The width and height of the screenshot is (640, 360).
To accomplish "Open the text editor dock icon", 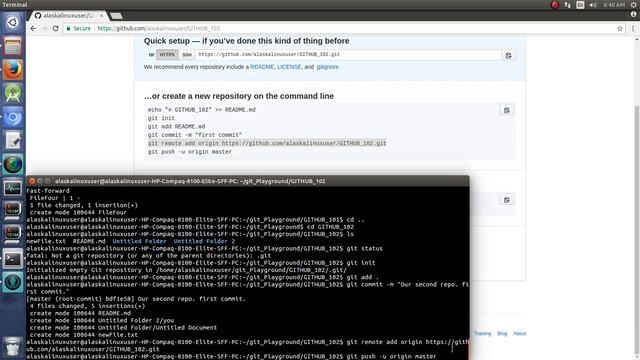I will 13,141.
